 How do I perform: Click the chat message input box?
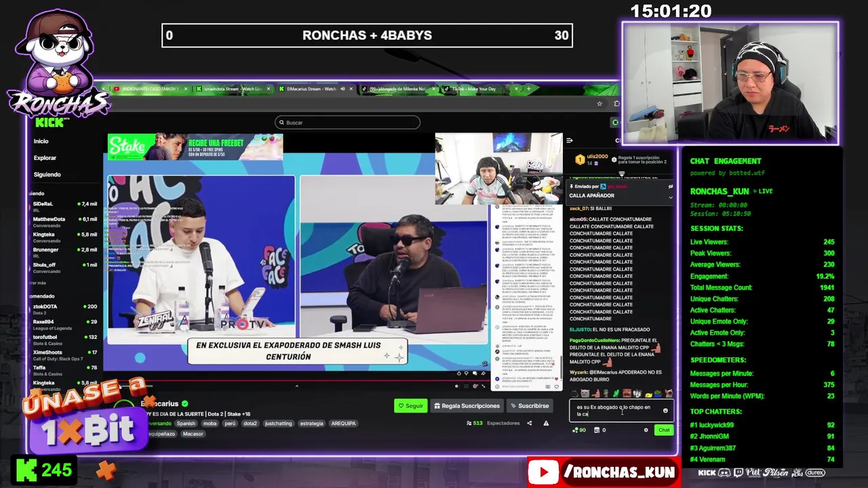point(621,411)
